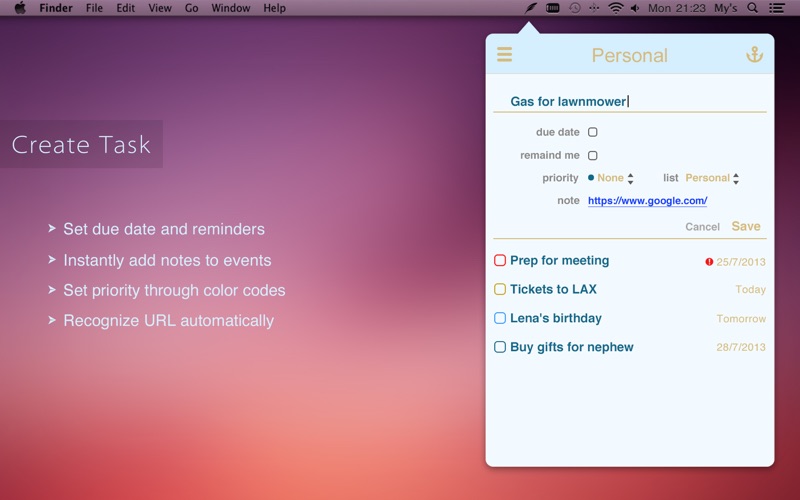
Task: Open Spotlight search magnifier icon
Action: tap(753, 8)
